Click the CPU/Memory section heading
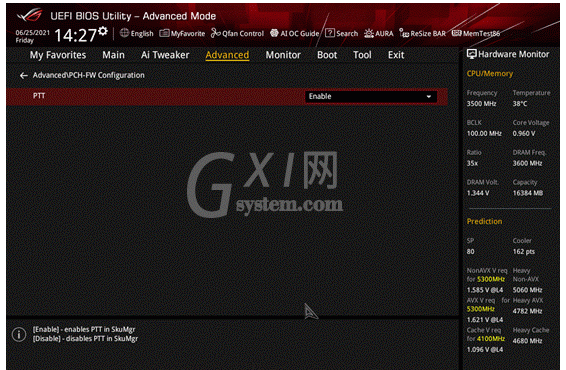The height and width of the screenshot is (370, 566). tap(489, 74)
